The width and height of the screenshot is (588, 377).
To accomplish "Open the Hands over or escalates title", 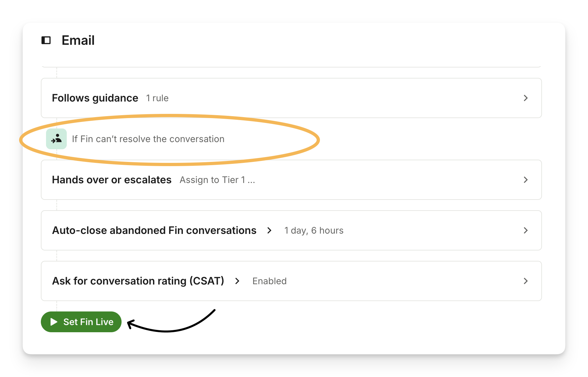I will point(112,180).
